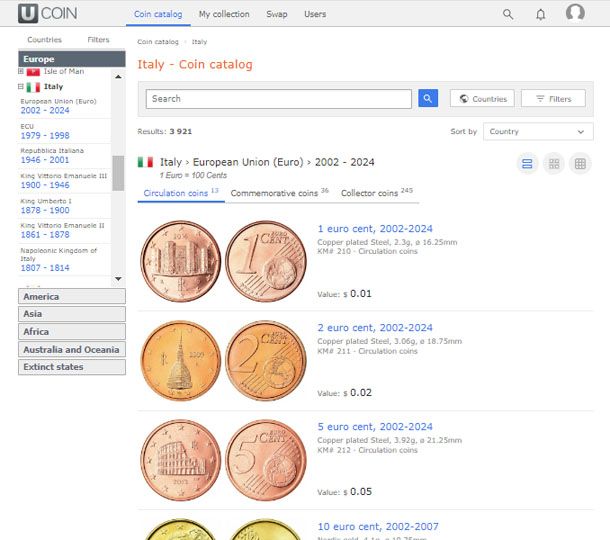This screenshot has height=540, width=610.
Task: Click the sidebar scroll up arrow
Action: (x=118, y=77)
